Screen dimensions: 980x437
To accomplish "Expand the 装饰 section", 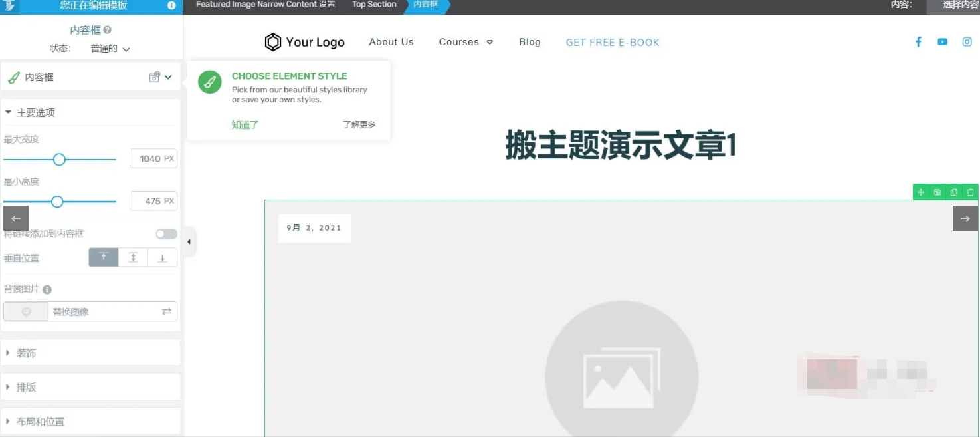I will 90,353.
